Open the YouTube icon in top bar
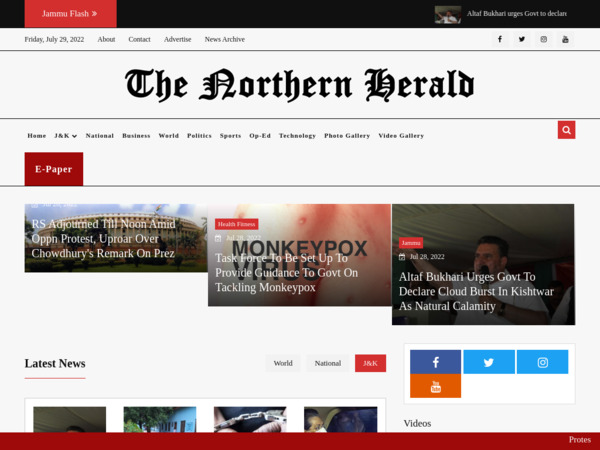This screenshot has width=600, height=450. 565,39
